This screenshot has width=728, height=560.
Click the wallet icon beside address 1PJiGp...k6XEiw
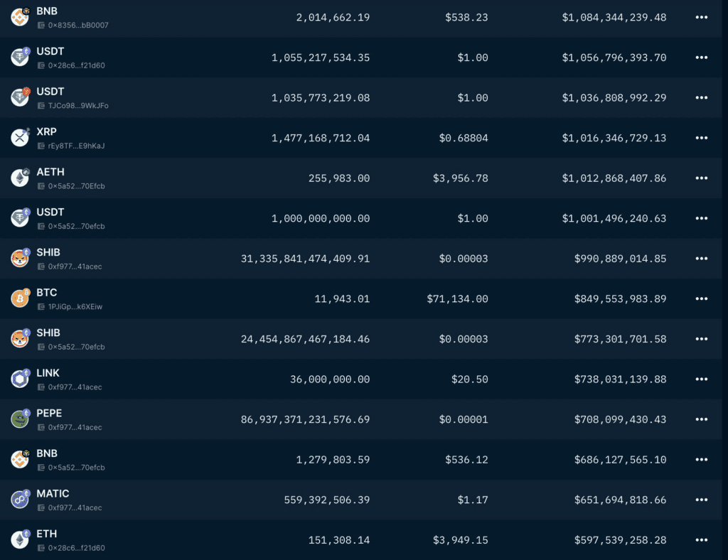point(41,307)
